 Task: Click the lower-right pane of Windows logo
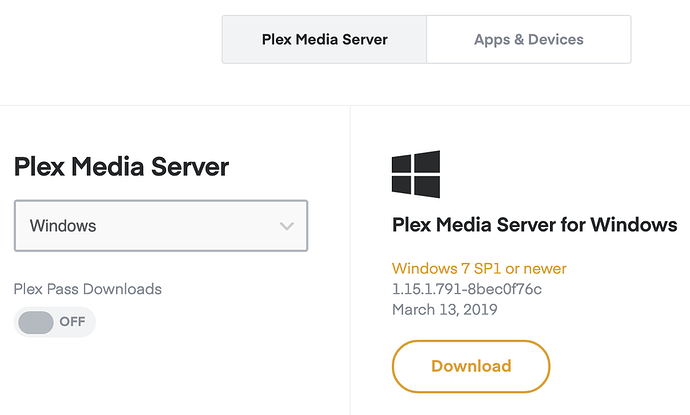[x=428, y=187]
